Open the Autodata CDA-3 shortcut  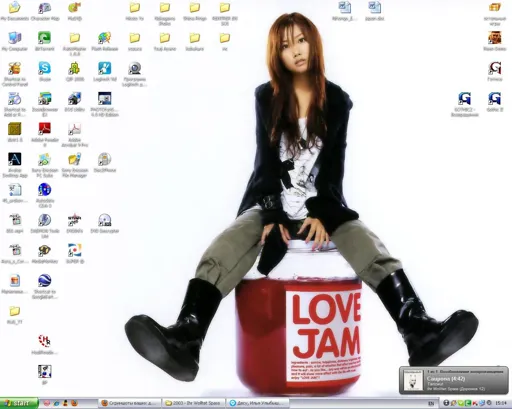(x=44, y=190)
